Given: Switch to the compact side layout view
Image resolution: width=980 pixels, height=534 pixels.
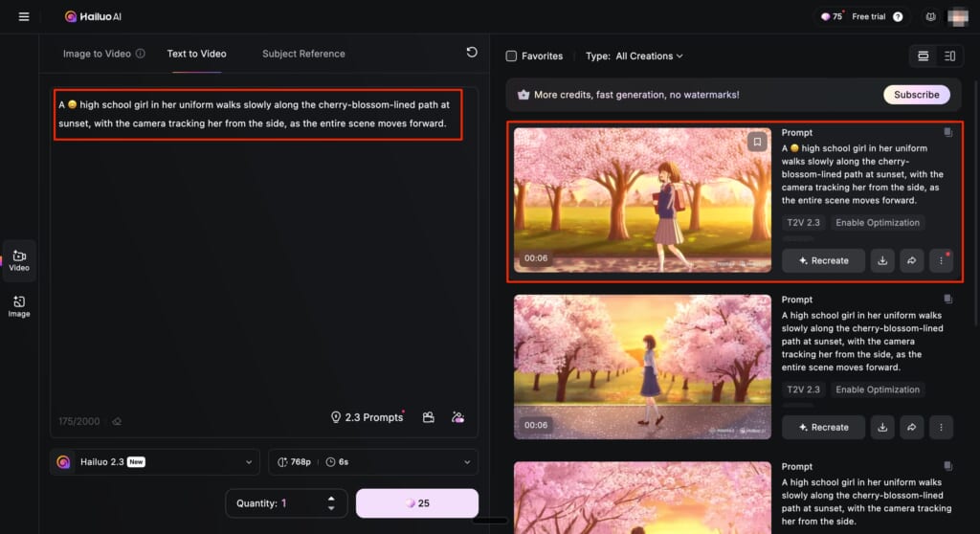Looking at the screenshot, I should click(949, 56).
